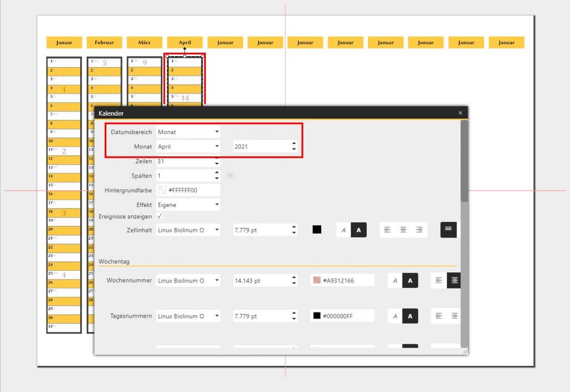Open the Zellinhalt font dropdown
This screenshot has height=392, width=570.
[188, 230]
